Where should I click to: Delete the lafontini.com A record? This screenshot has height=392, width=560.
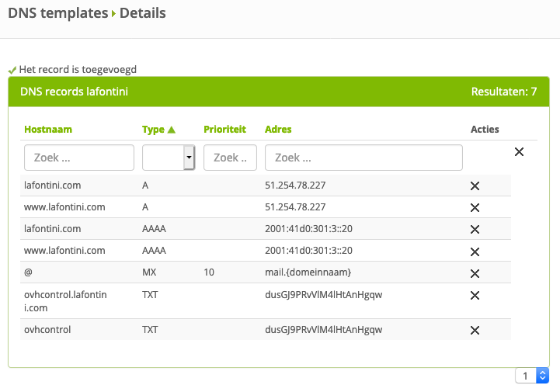475,186
